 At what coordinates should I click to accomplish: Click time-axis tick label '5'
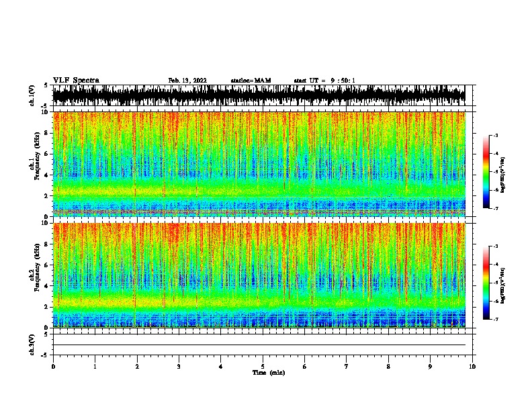click(x=263, y=367)
